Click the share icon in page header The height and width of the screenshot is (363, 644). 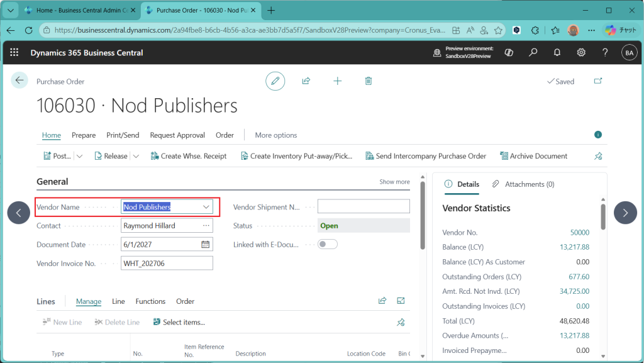(x=306, y=81)
